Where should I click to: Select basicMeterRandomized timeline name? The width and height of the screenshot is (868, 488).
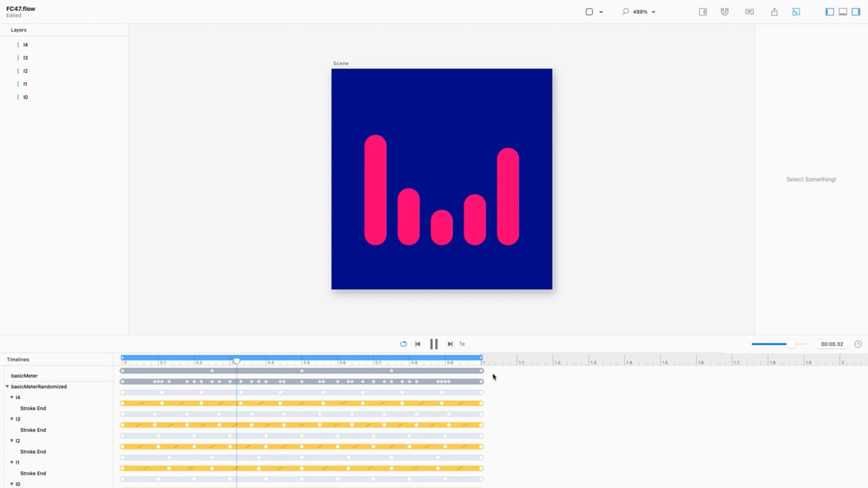(39, 386)
